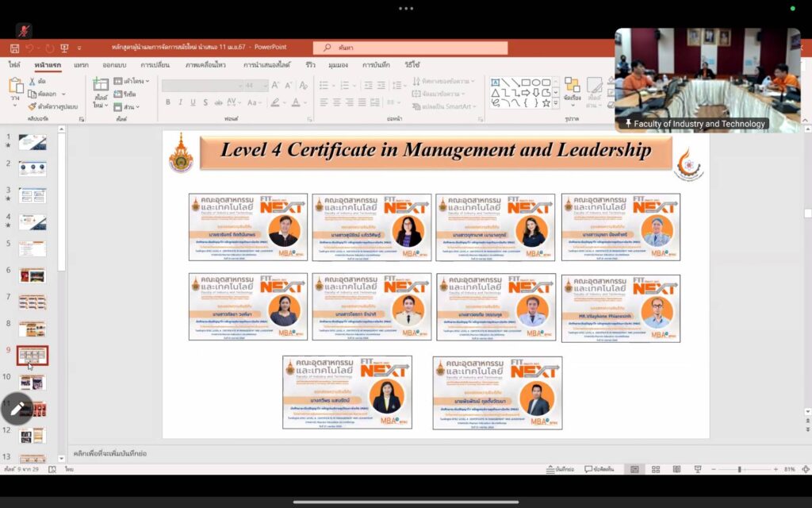The height and width of the screenshot is (508, 812).
Task: Select the Format Painter brush icon
Action: pos(33,106)
